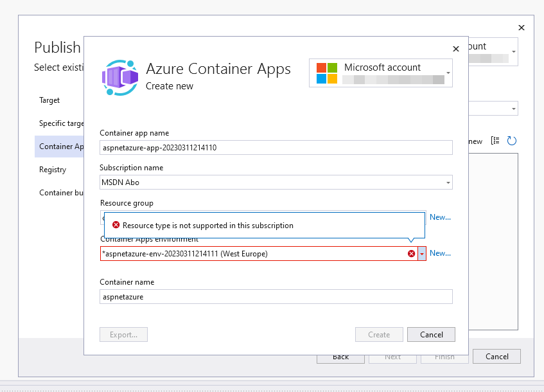The image size is (544, 392).
Task: Click the tree view icon in Publish window
Action: (x=495, y=141)
